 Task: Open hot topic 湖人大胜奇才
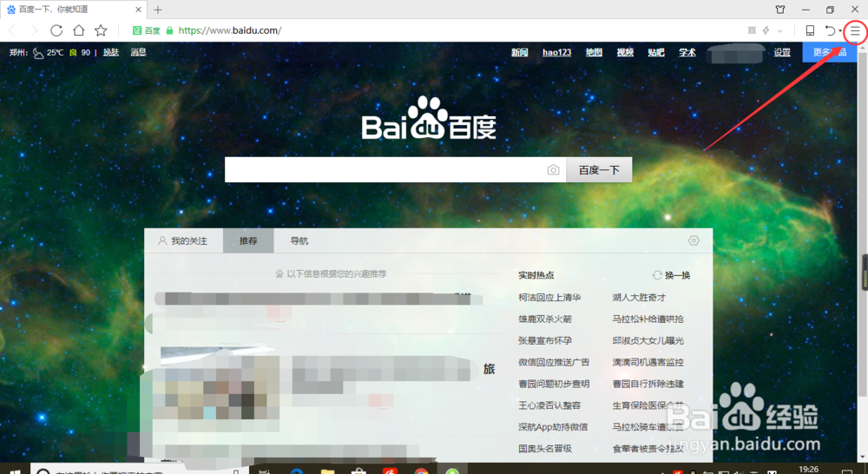click(639, 298)
